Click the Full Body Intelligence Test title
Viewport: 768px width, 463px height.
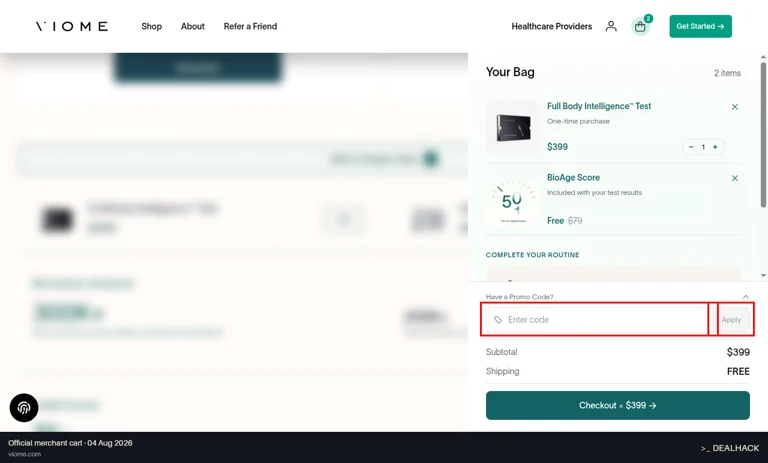pyautogui.click(x=599, y=106)
